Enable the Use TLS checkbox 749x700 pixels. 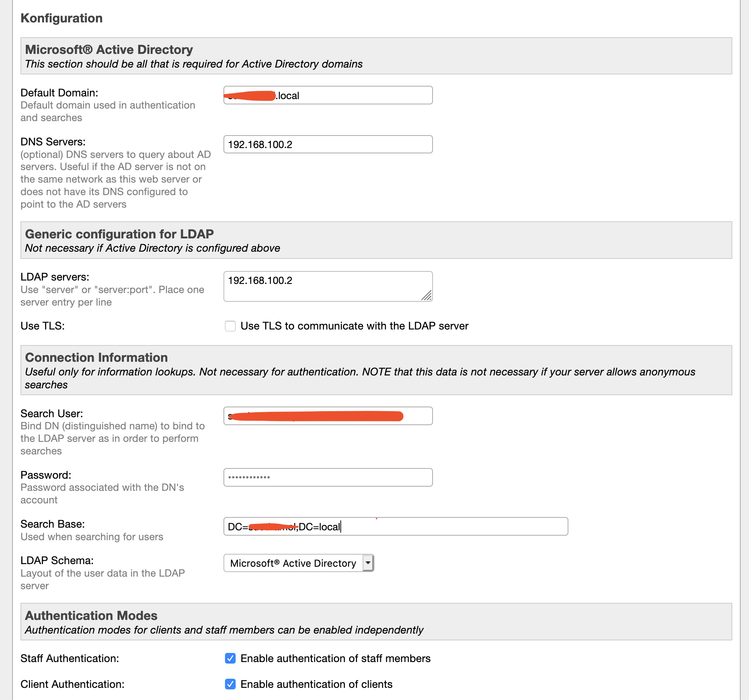[230, 326]
